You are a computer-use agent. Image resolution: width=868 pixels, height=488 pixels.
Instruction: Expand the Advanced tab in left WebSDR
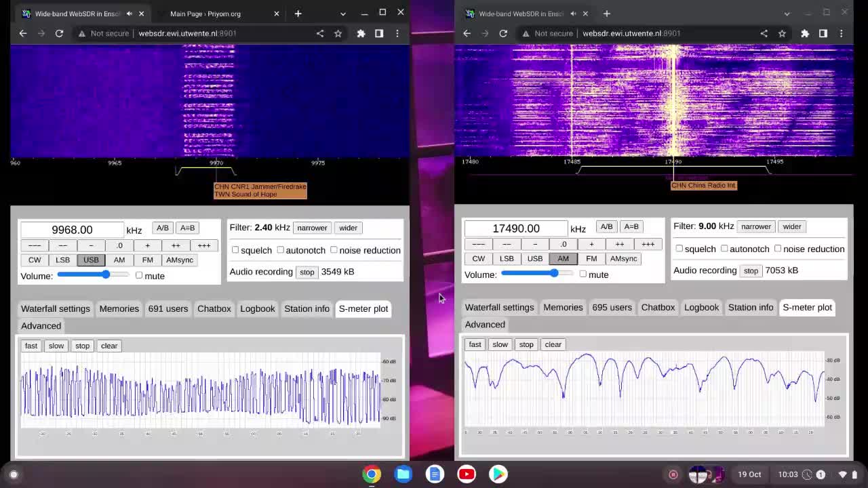click(x=41, y=325)
